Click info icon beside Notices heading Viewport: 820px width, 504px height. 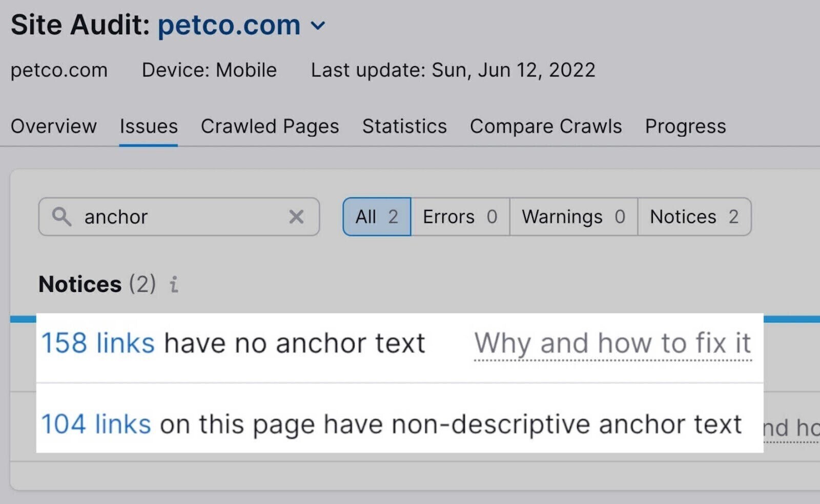click(x=174, y=284)
